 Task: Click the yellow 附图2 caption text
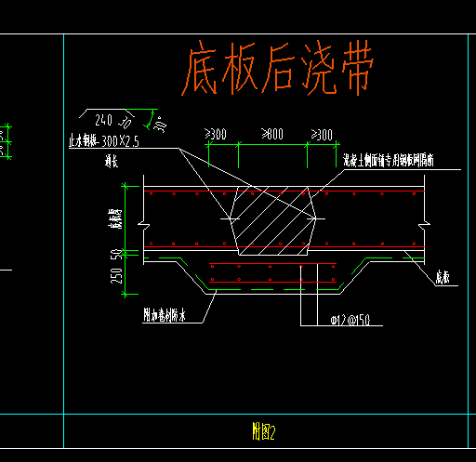(x=263, y=431)
